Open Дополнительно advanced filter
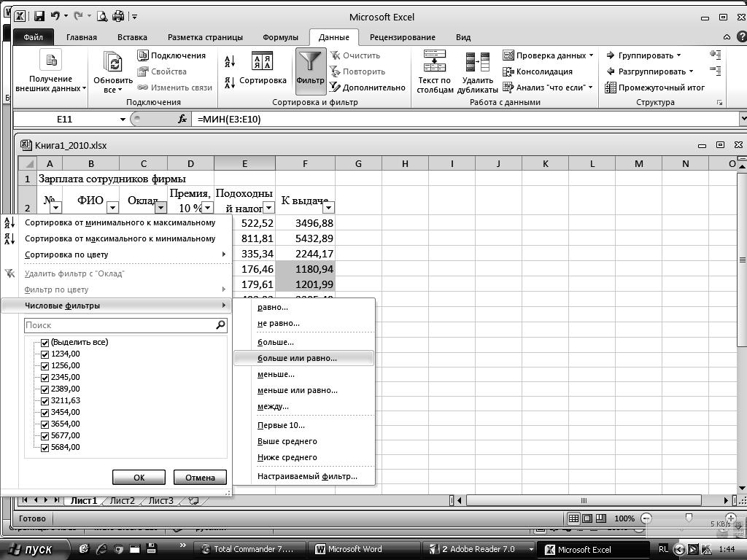 [x=368, y=87]
